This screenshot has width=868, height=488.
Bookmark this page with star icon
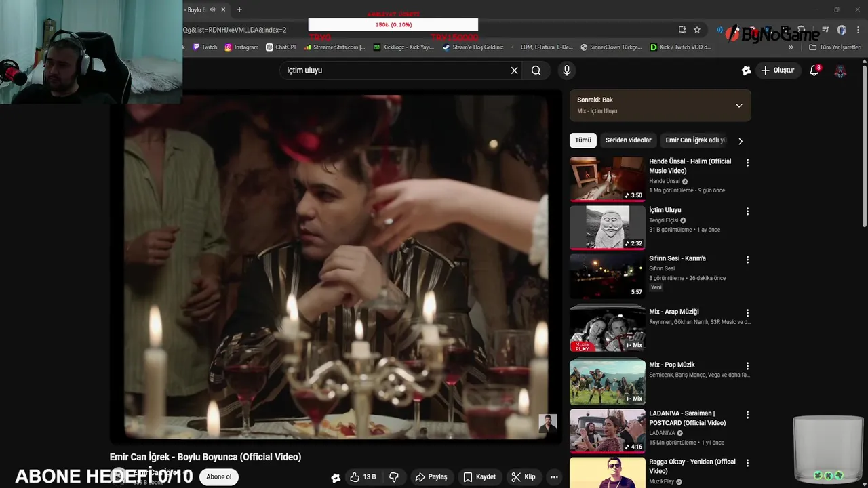[697, 30]
